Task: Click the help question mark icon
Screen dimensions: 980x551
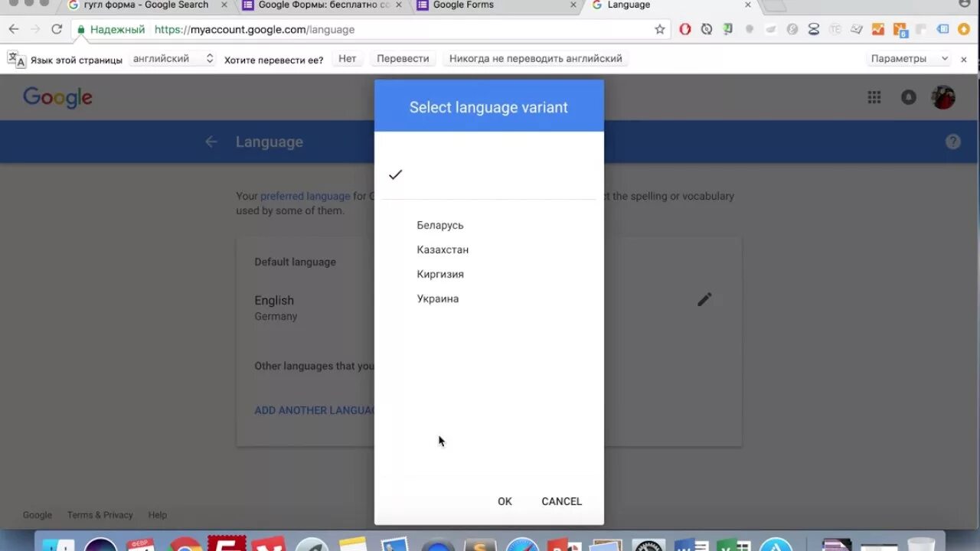Action: (953, 142)
